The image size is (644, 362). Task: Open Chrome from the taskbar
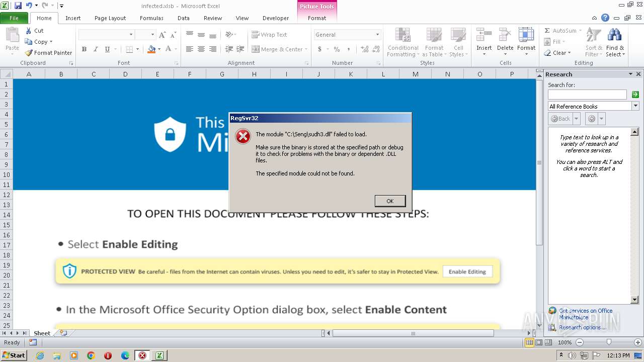[91, 355]
